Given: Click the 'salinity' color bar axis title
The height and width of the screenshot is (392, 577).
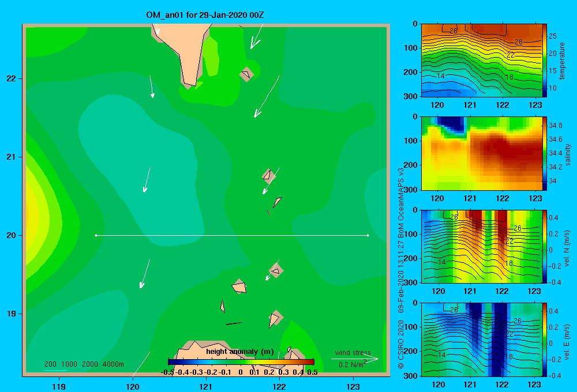Looking at the screenshot, I should [568, 154].
